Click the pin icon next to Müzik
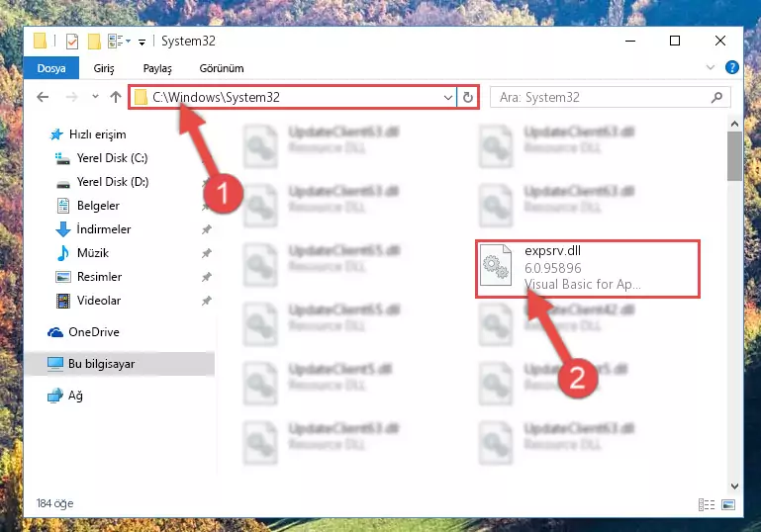This screenshot has height=532, width=761. (207, 253)
